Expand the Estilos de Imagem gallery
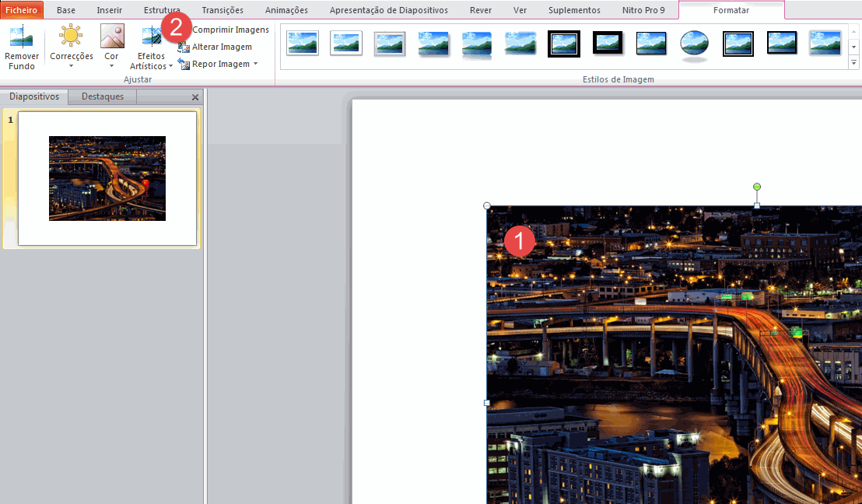This screenshot has height=504, width=862. coord(853,63)
